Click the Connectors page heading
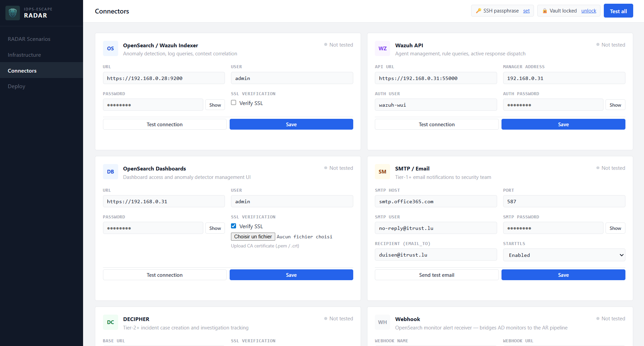Viewport: 644px width, 346px height. [x=112, y=11]
